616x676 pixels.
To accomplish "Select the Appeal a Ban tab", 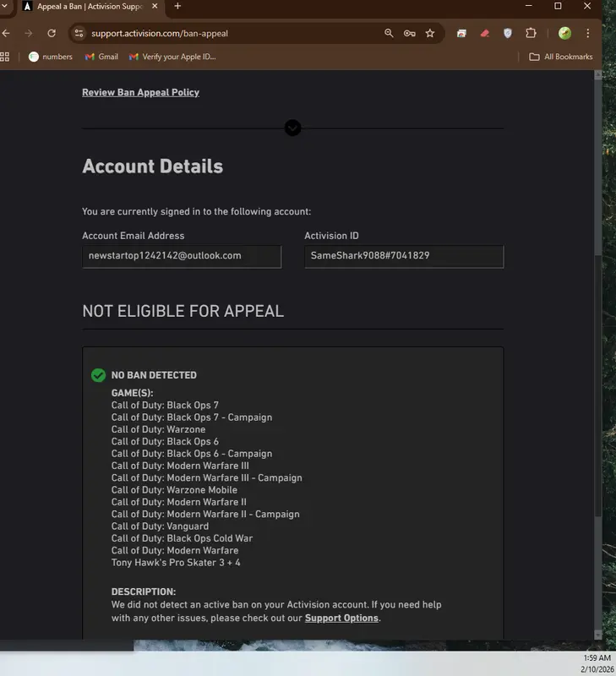I will 90,7.
